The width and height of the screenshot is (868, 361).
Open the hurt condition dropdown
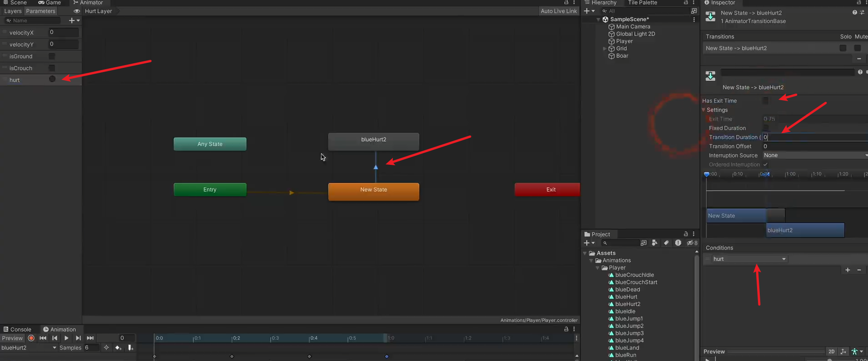click(x=749, y=259)
